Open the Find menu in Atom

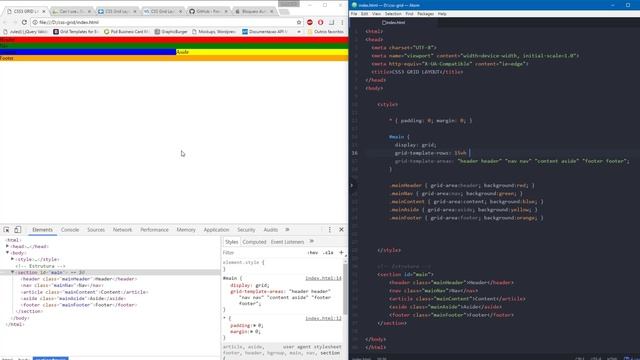[x=409, y=14]
